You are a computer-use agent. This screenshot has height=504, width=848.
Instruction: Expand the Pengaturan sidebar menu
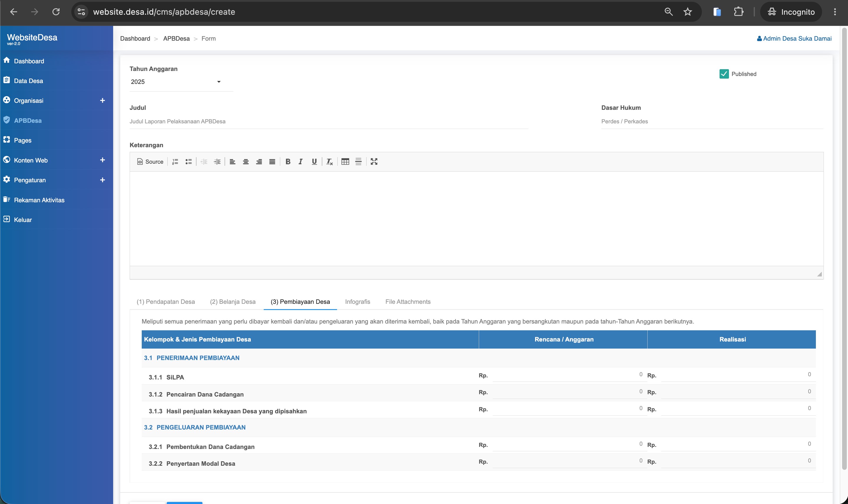click(102, 180)
